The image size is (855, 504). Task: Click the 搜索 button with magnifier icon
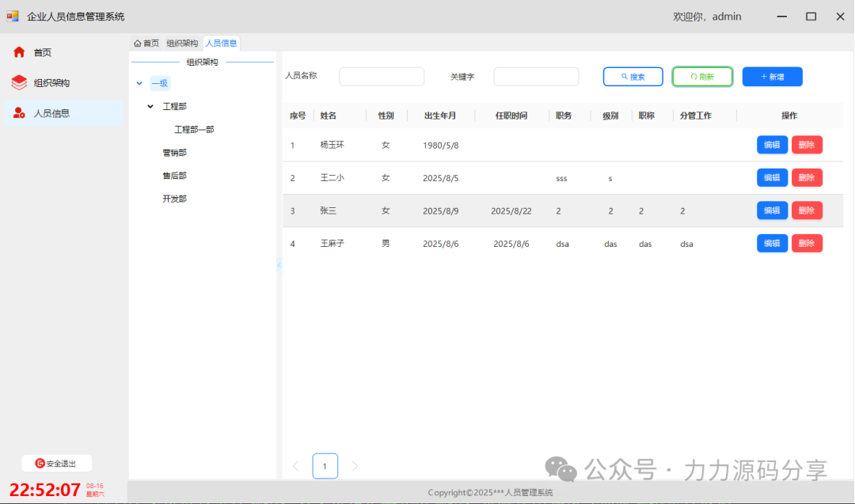[x=633, y=77]
